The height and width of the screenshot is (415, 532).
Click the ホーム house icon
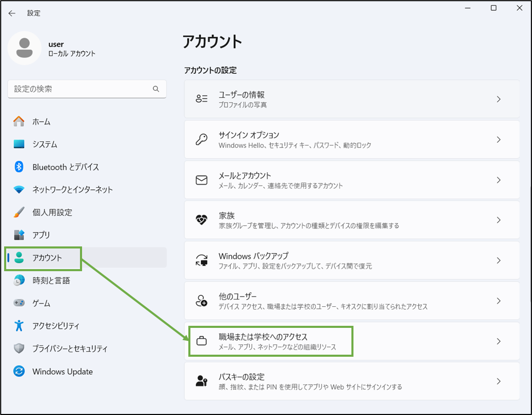(x=19, y=121)
